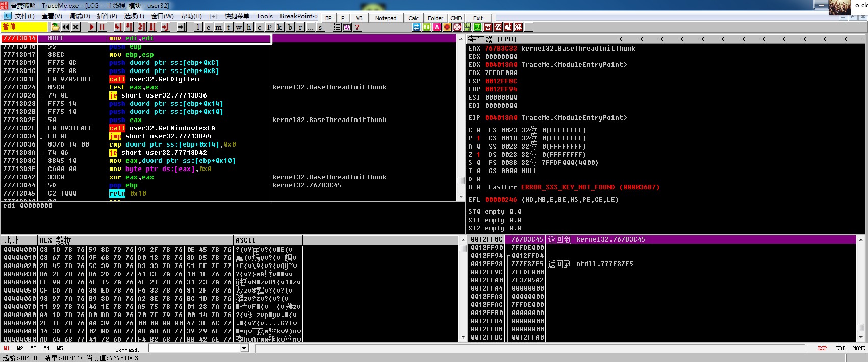Screen dimensions: 868x362
Task: Open the 插件(P) plugins menu
Action: [107, 16]
